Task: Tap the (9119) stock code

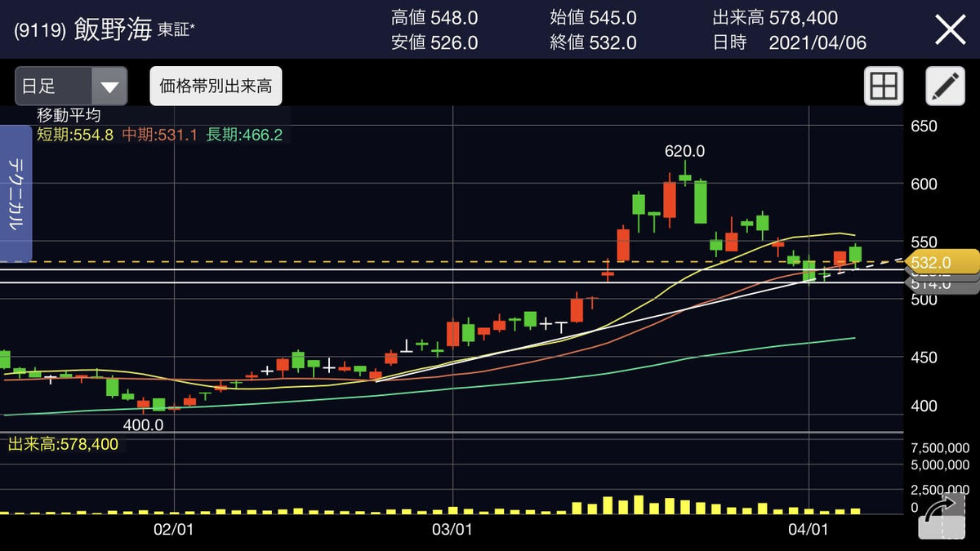Action: click(41, 31)
